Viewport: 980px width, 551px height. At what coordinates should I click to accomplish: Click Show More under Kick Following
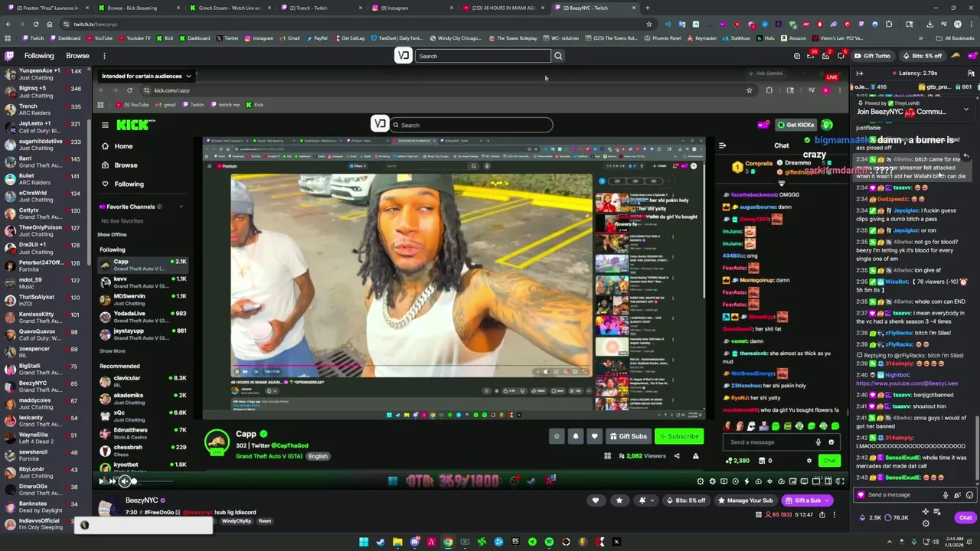pyautogui.click(x=112, y=350)
